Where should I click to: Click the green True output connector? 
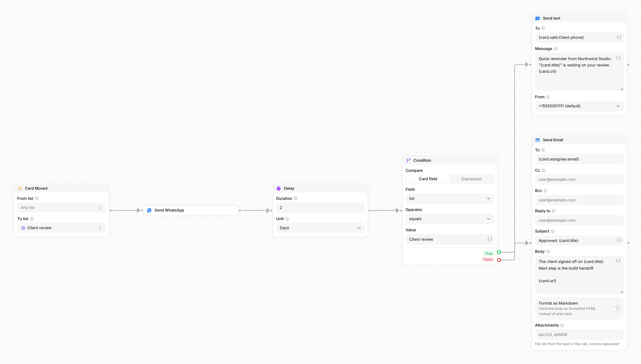(499, 252)
